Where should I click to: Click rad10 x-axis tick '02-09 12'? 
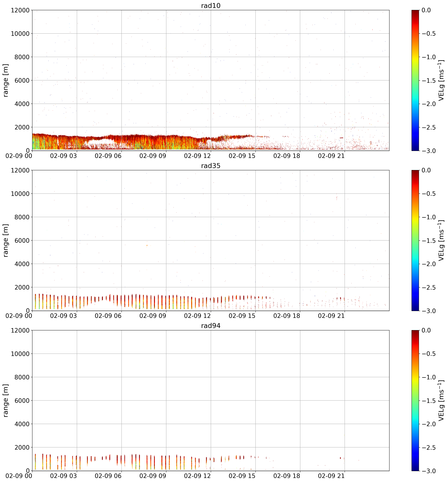click(197, 156)
